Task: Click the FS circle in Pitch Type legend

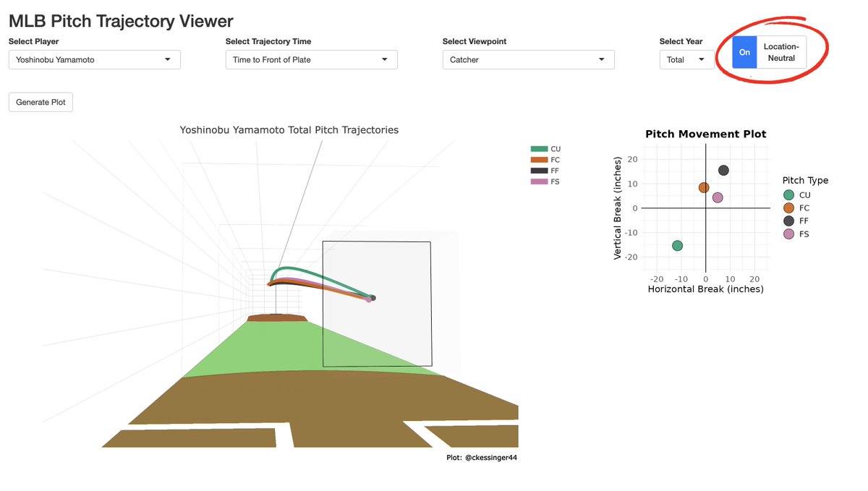Action: click(x=788, y=234)
